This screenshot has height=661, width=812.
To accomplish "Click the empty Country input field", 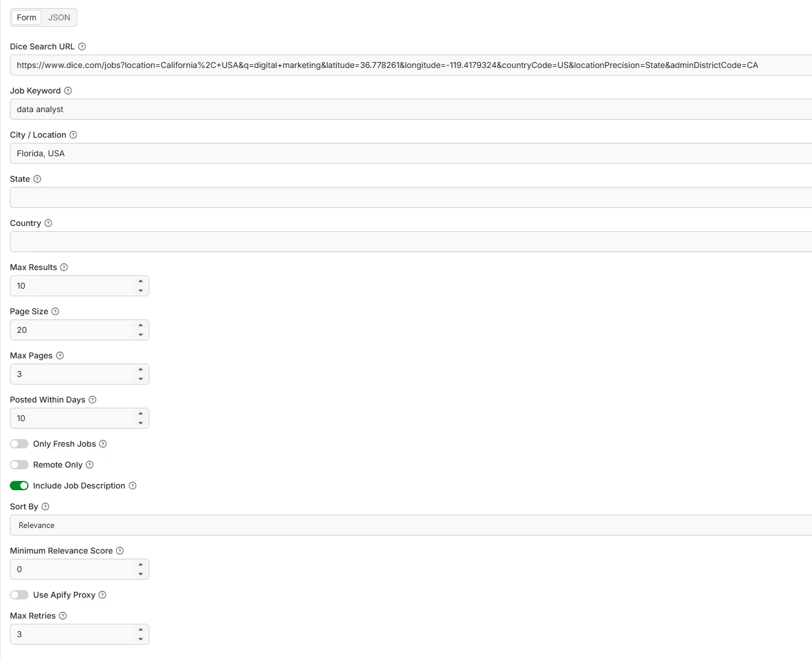I will tap(411, 242).
